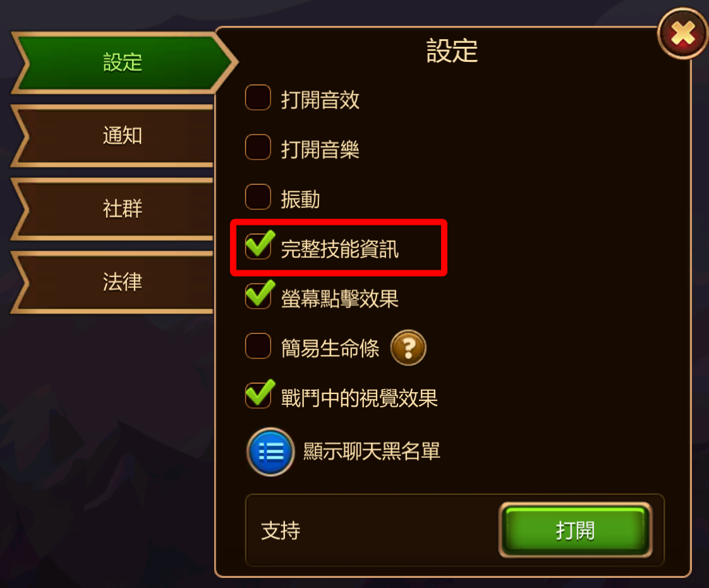Viewport: 709px width, 588px height.
Task: Open the 社群 tab
Action: click(112, 209)
